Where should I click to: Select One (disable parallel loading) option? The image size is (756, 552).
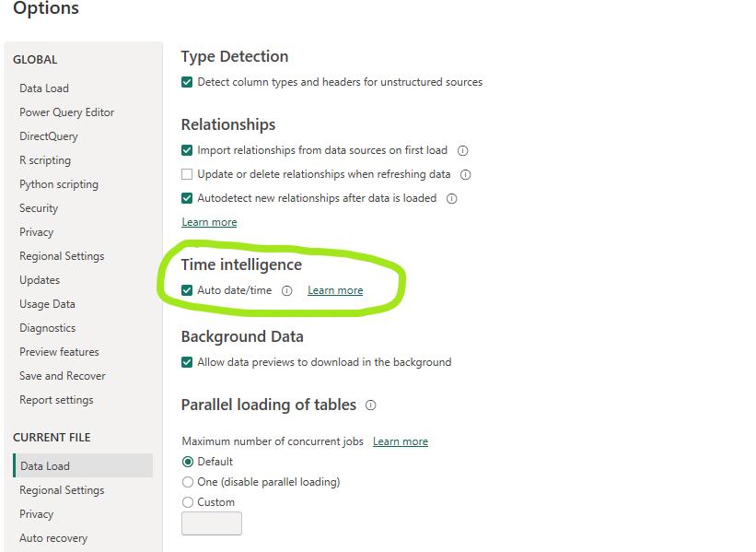[188, 482]
